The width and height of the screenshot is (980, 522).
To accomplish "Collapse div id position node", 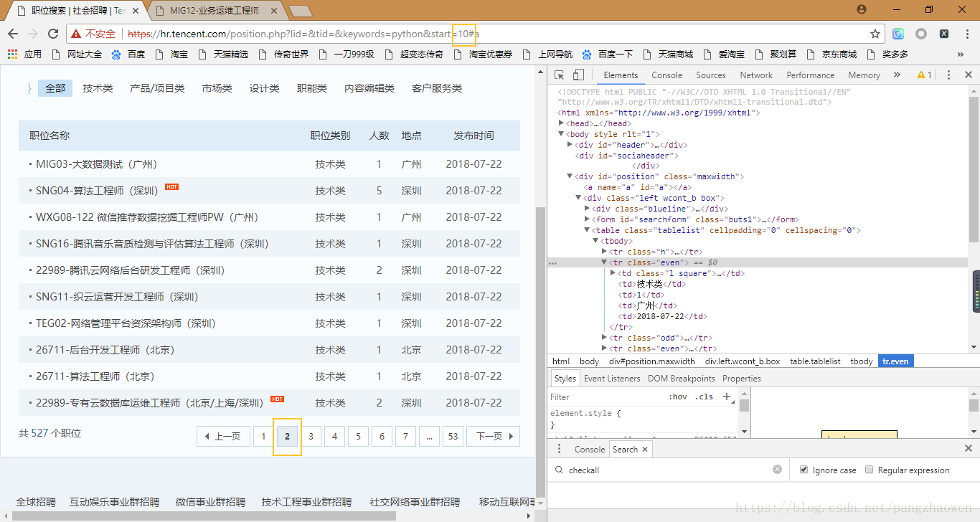I will tap(570, 176).
